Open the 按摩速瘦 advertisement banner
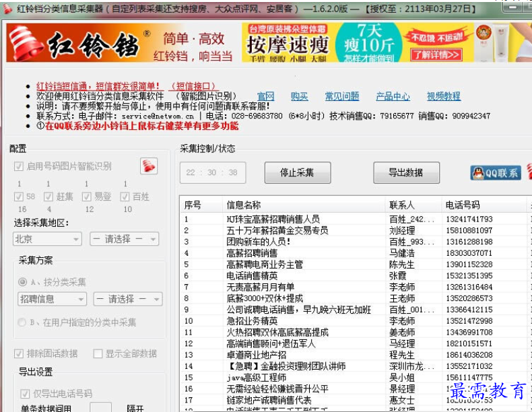Image resolution: width=532 pixels, height=412 pixels. [x=387, y=42]
